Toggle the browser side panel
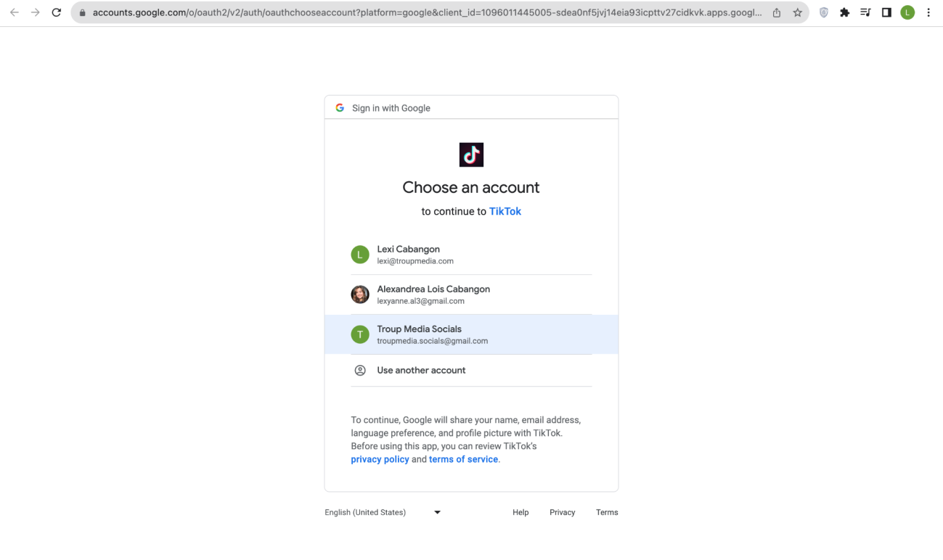Screen dimensions: 943x560 click(x=886, y=12)
